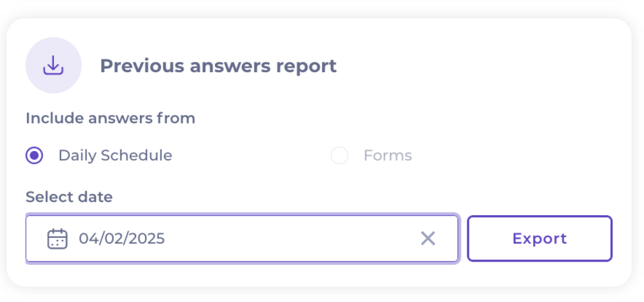Click the "Select date" label
Viewport: 644px width, 302px height.
[69, 197]
